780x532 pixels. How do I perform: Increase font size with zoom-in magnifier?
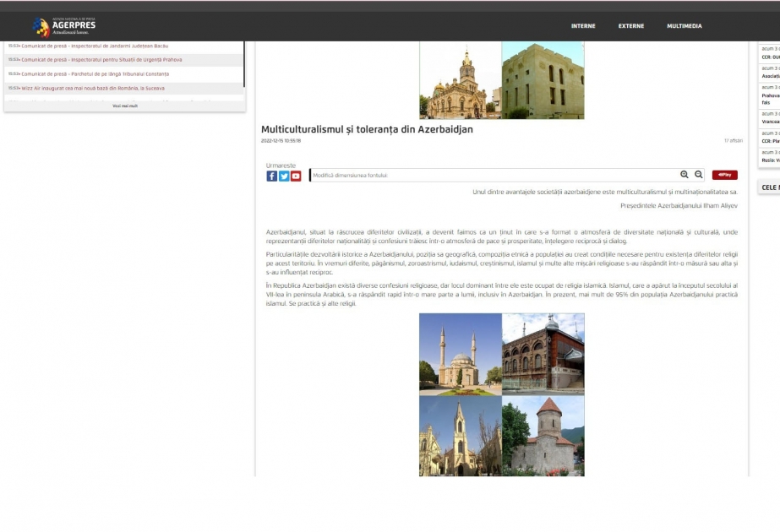tap(685, 175)
